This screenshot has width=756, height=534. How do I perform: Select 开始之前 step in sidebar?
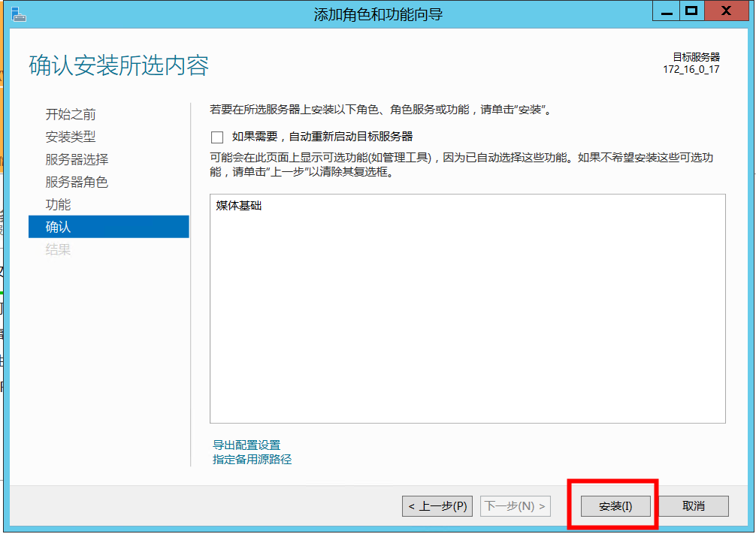point(71,114)
